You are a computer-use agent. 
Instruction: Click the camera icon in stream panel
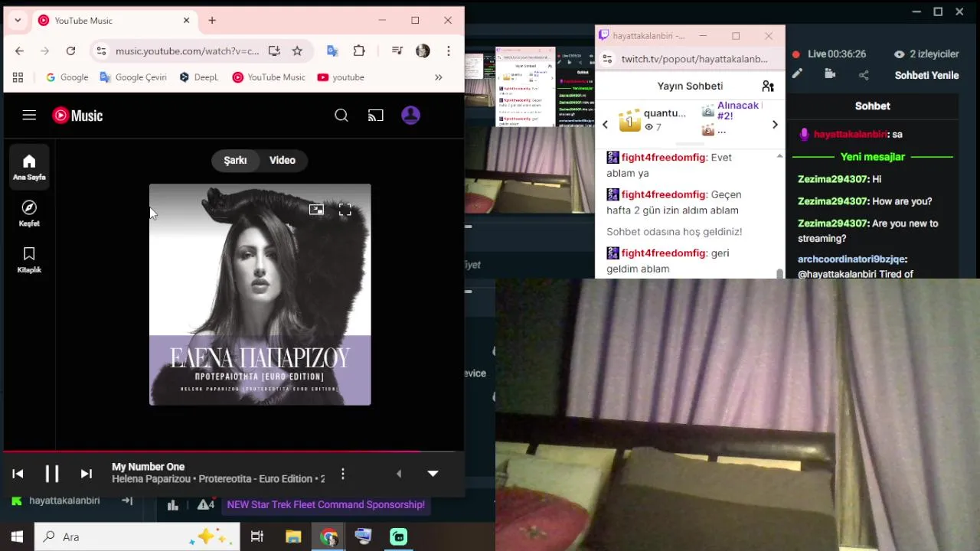coord(830,74)
